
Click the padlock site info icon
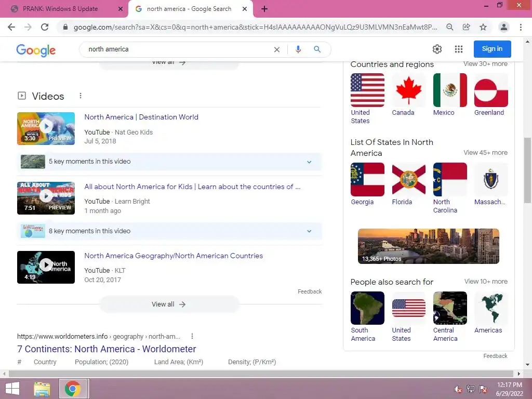click(65, 27)
